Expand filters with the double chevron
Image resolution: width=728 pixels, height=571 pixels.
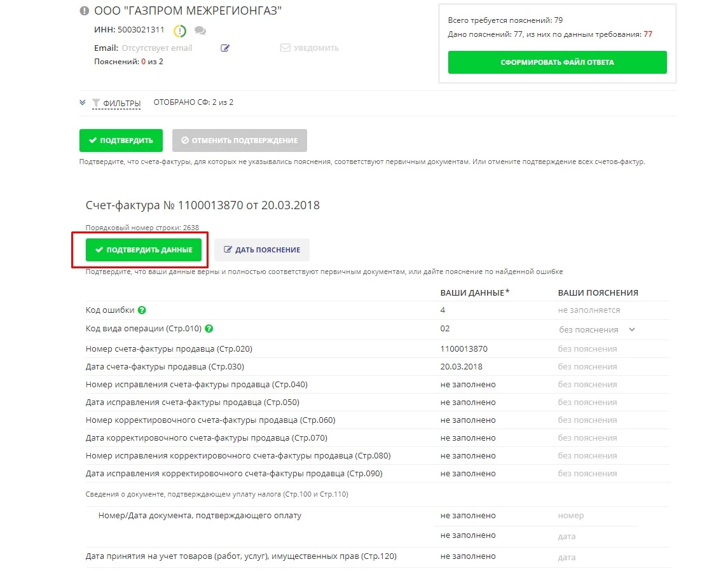pos(83,102)
